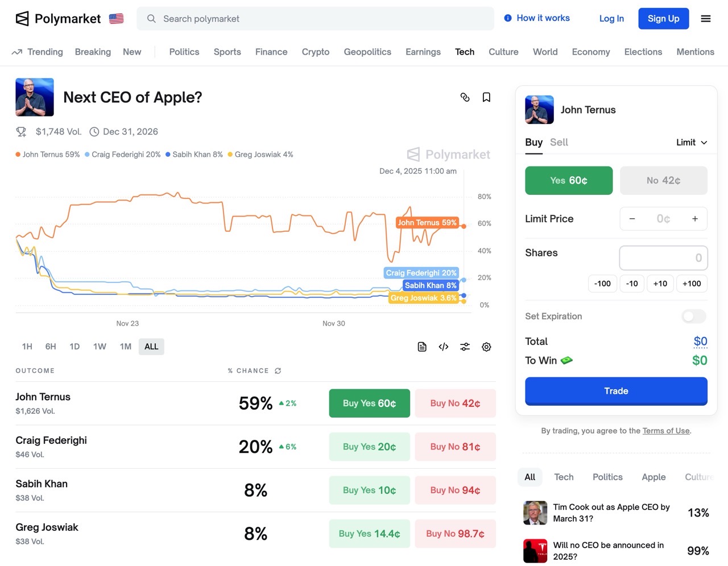
Task: Toggle the Set Expiration switch
Action: click(x=694, y=316)
